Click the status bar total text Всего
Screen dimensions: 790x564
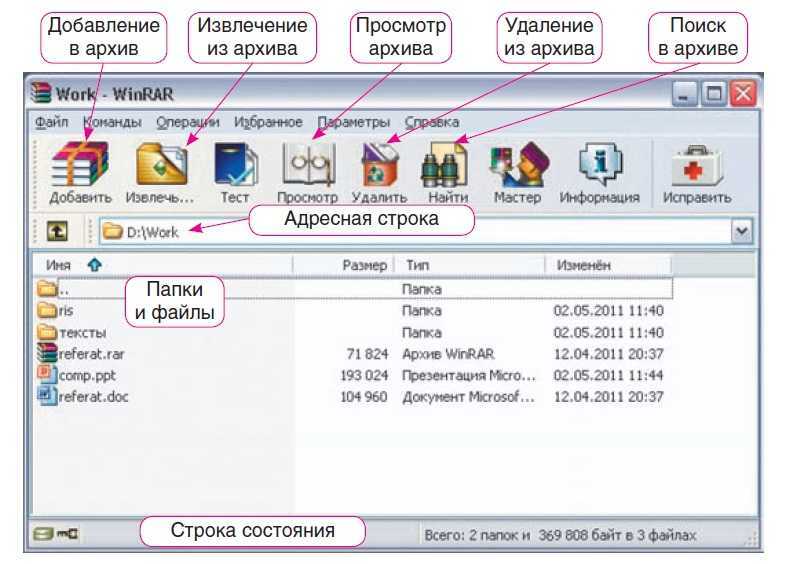pyautogui.click(x=560, y=535)
